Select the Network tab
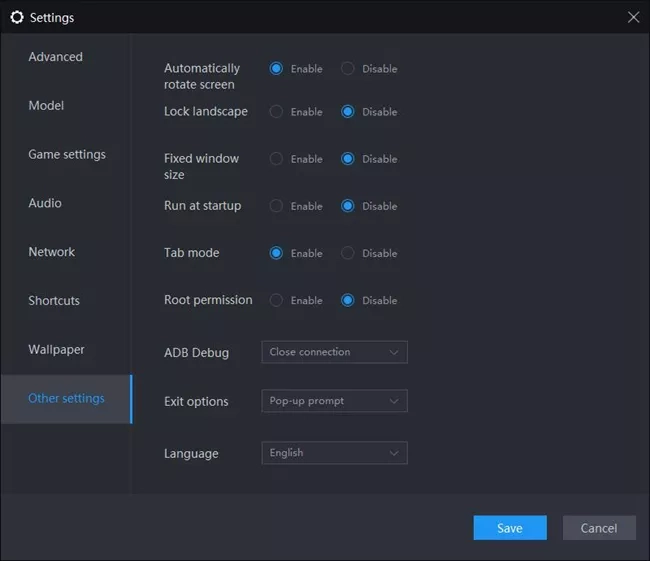This screenshot has height=561, width=650. coord(52,252)
